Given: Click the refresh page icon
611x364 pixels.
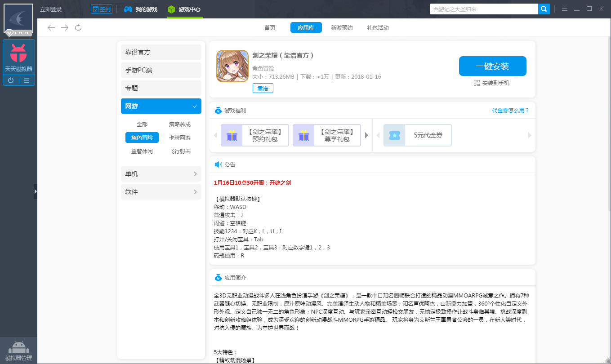Looking at the screenshot, I should [78, 28].
